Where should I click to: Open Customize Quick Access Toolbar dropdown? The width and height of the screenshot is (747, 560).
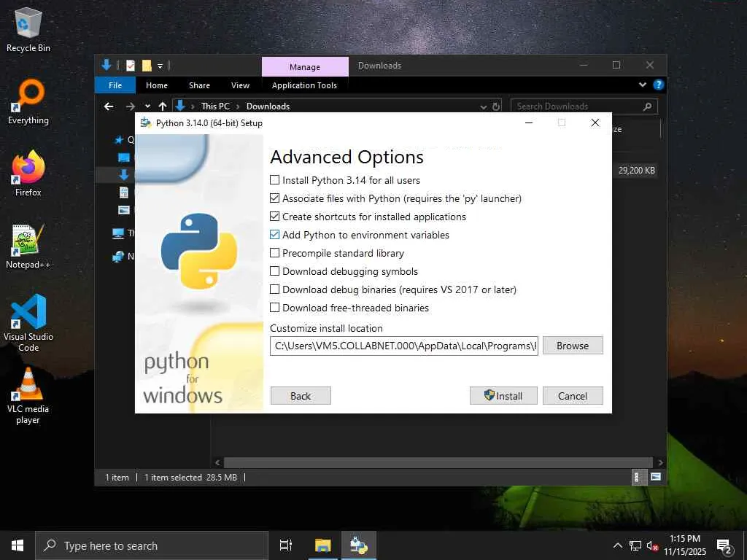(x=160, y=66)
